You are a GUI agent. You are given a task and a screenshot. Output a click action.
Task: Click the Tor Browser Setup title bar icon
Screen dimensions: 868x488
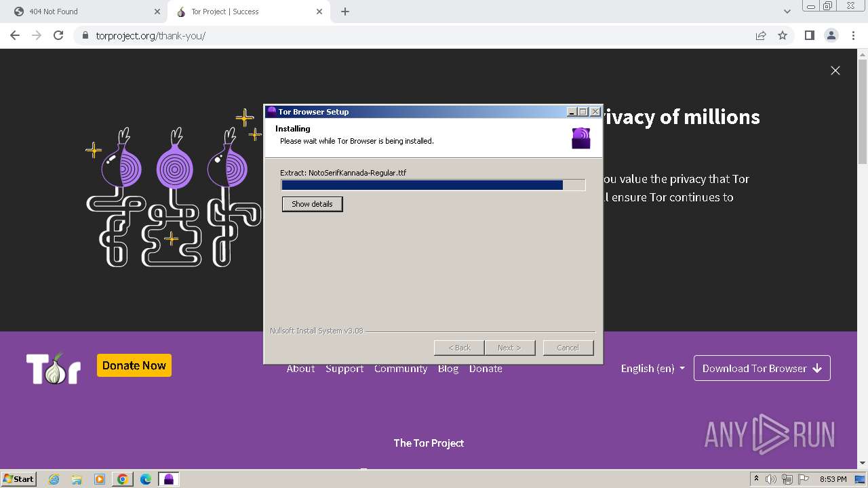(x=272, y=112)
